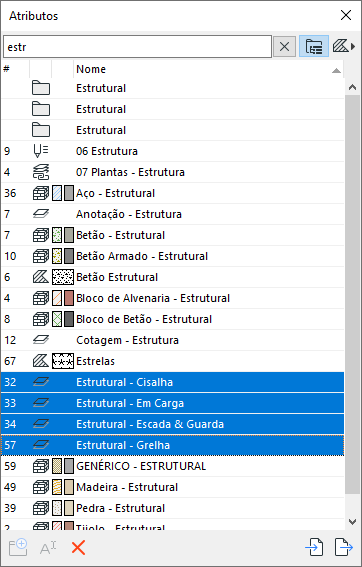Click the gray surface swatch of Aço - Estrutural
362x567 pixels.
point(69,193)
